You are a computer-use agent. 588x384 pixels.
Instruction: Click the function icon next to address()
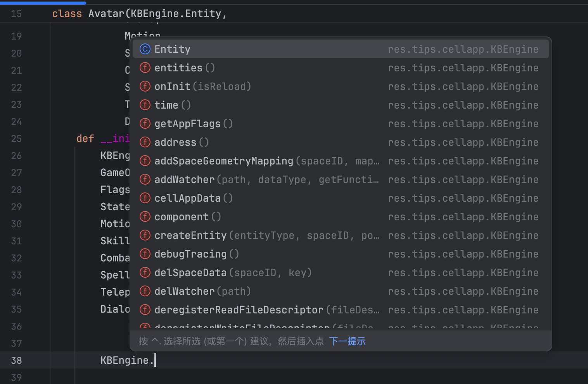[x=145, y=142]
